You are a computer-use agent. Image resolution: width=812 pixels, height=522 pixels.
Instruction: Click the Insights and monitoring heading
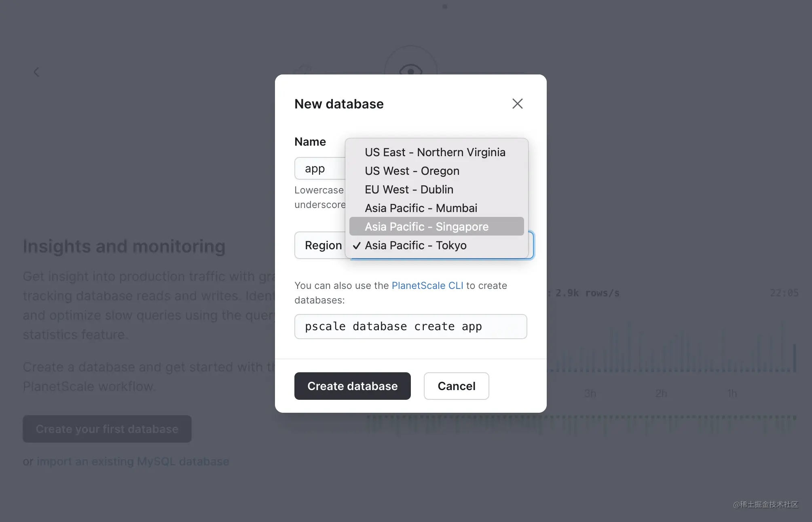124,246
